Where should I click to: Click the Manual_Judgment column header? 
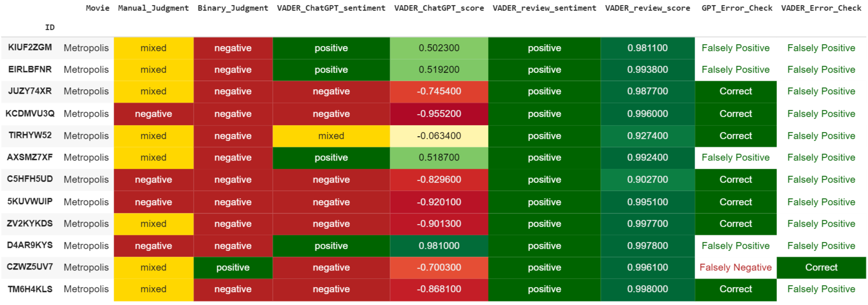[153, 8]
